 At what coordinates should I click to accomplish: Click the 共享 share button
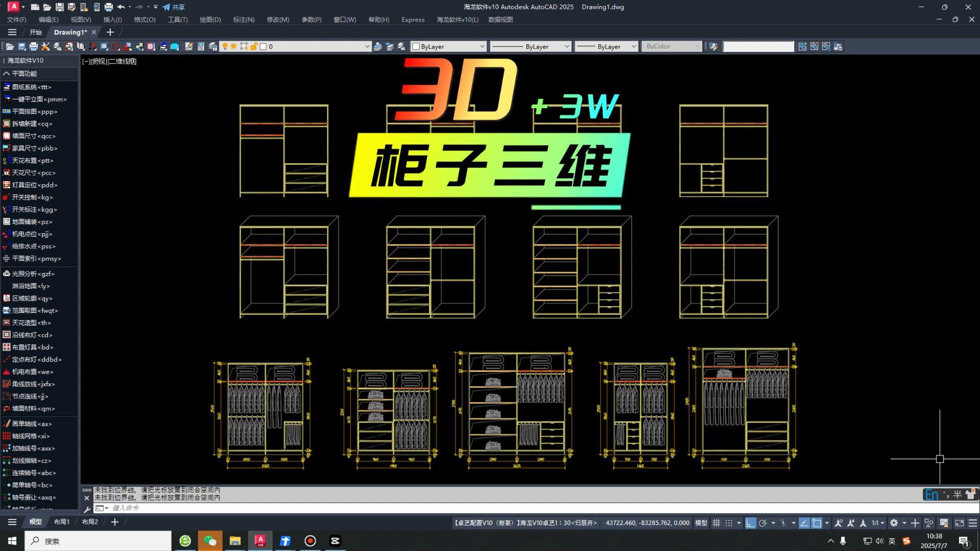tap(174, 7)
